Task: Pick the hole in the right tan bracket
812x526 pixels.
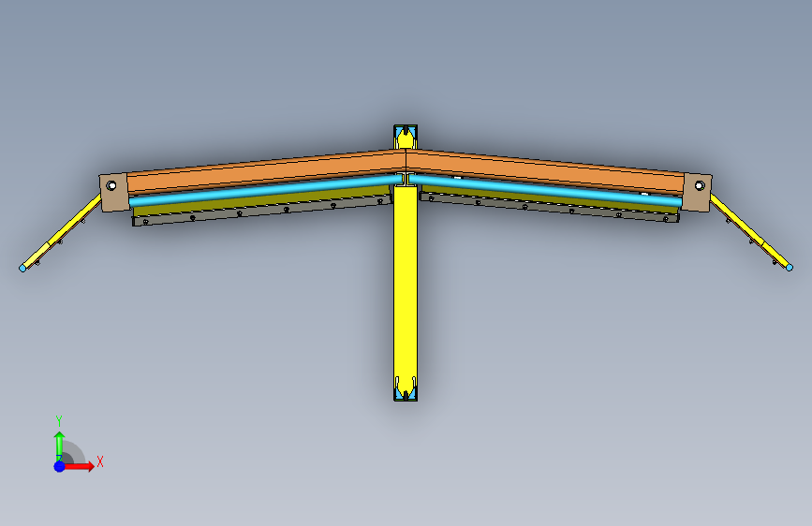Action: point(699,185)
